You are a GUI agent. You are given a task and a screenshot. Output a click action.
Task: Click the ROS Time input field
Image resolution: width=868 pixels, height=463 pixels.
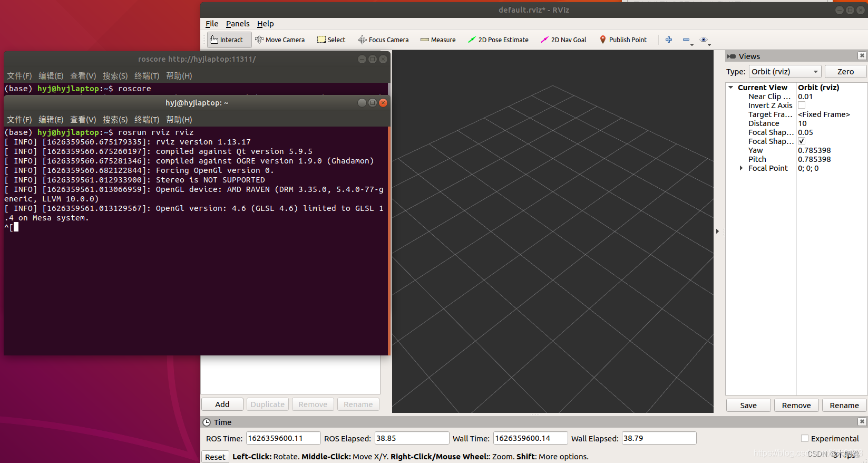[283, 438]
